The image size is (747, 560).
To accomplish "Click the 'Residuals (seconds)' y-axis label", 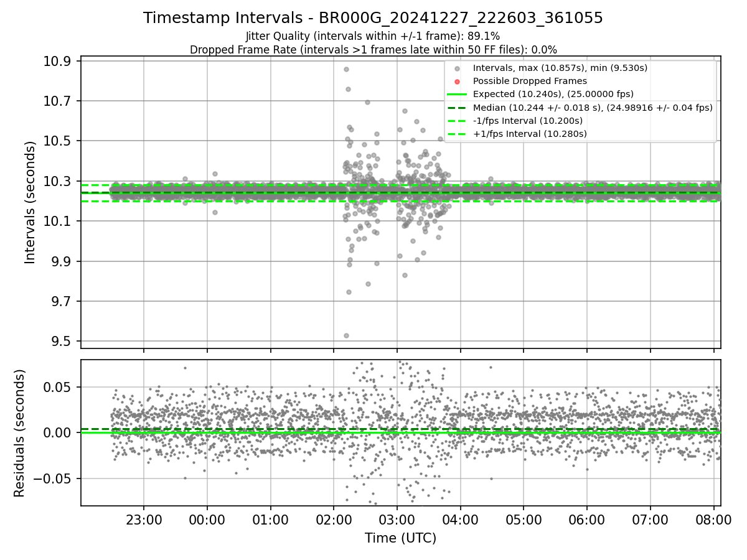I will point(19,433).
